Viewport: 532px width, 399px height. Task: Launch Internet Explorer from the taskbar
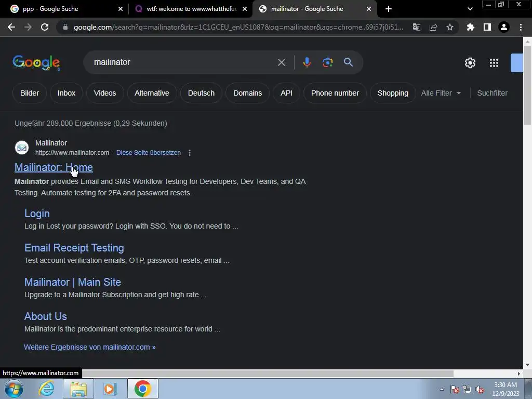(46, 389)
